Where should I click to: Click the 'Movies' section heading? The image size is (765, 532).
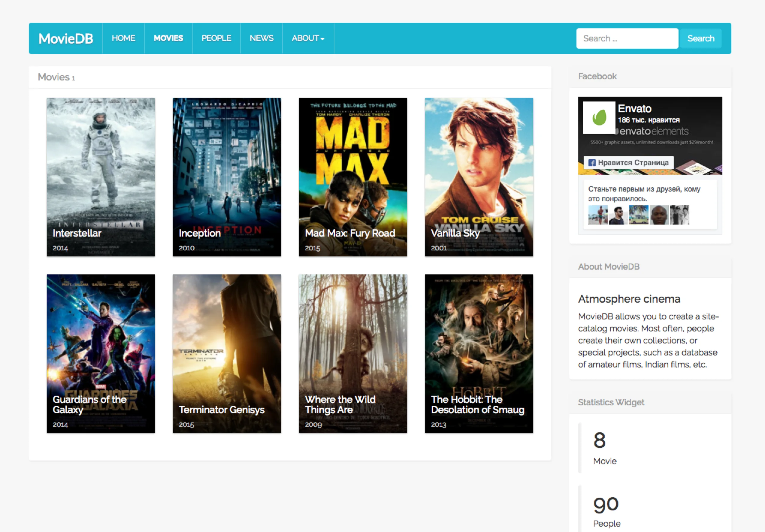(x=54, y=77)
